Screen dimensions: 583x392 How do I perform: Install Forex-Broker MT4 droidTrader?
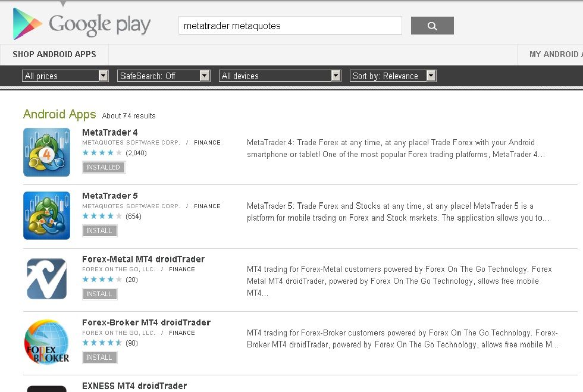(x=100, y=357)
